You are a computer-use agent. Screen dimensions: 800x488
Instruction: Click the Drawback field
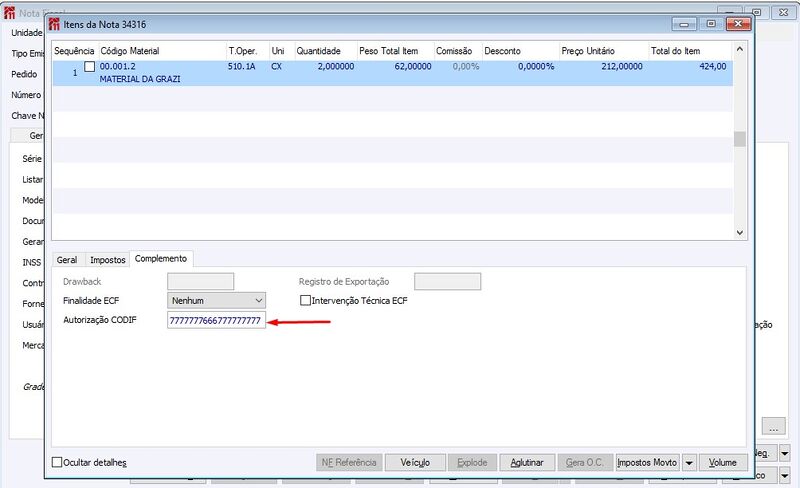coord(201,281)
